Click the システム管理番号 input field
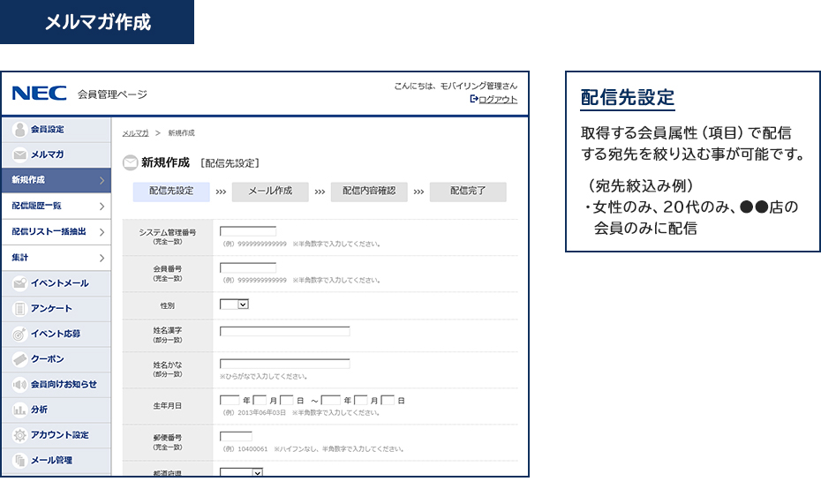Image resolution: width=821 pixels, height=504 pixels. pyautogui.click(x=248, y=231)
